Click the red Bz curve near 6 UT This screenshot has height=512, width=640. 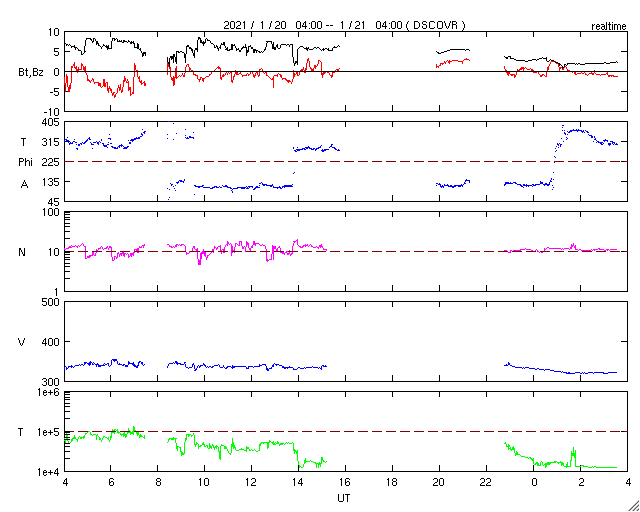pyautogui.click(x=111, y=89)
